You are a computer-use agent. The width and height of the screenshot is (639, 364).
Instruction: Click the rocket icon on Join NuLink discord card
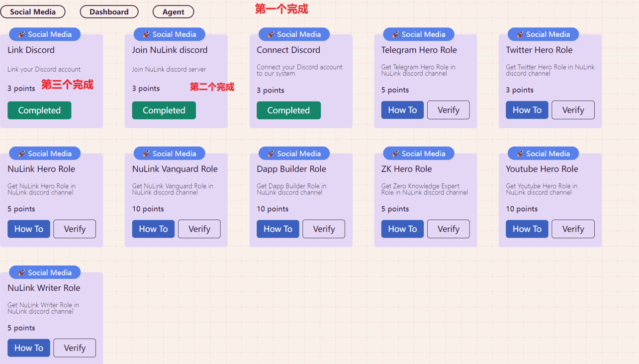(146, 34)
